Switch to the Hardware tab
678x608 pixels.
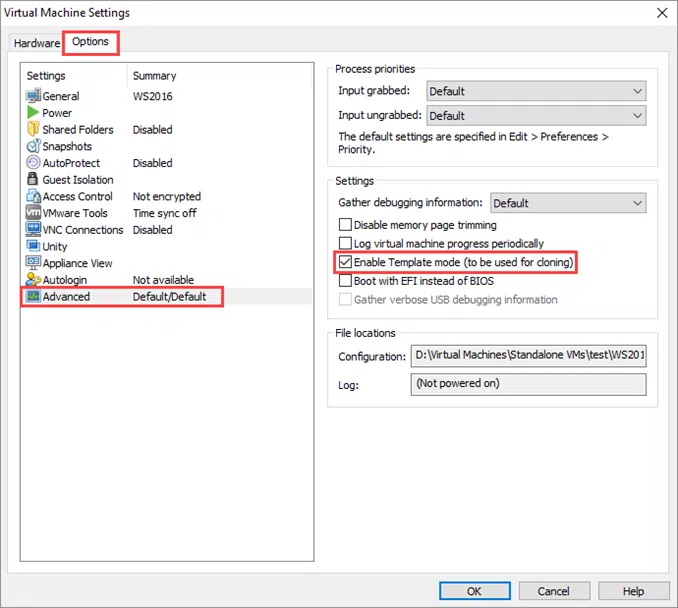(37, 43)
